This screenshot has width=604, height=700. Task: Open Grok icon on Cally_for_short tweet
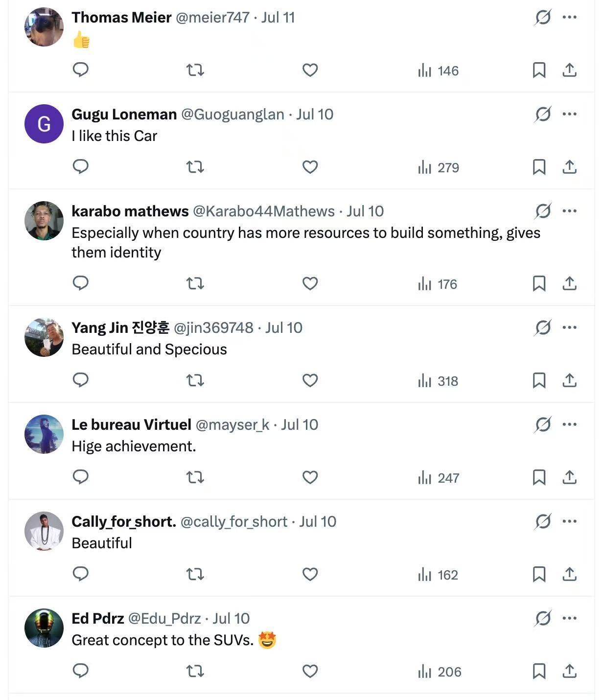pyautogui.click(x=543, y=521)
